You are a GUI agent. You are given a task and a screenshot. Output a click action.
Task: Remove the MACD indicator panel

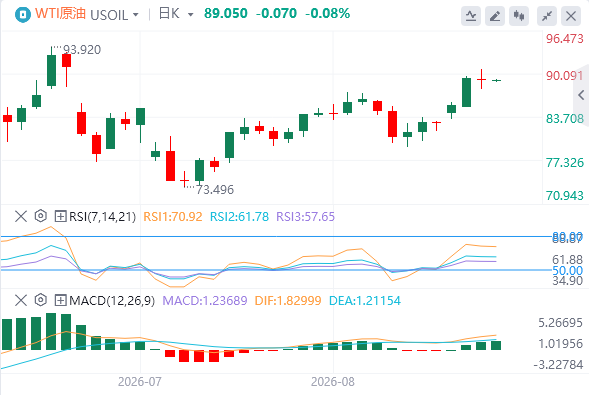(x=21, y=300)
